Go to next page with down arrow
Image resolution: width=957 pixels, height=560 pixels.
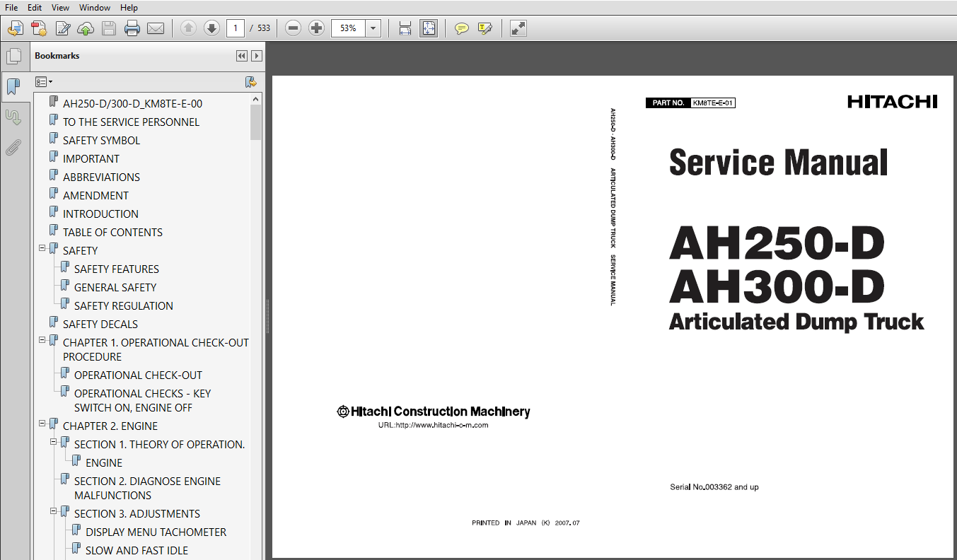click(x=211, y=28)
